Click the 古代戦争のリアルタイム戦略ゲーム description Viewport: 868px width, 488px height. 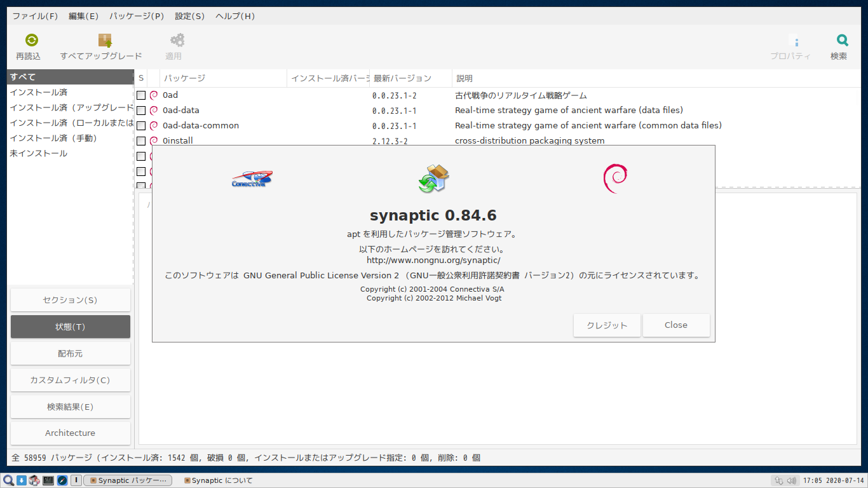[521, 95]
